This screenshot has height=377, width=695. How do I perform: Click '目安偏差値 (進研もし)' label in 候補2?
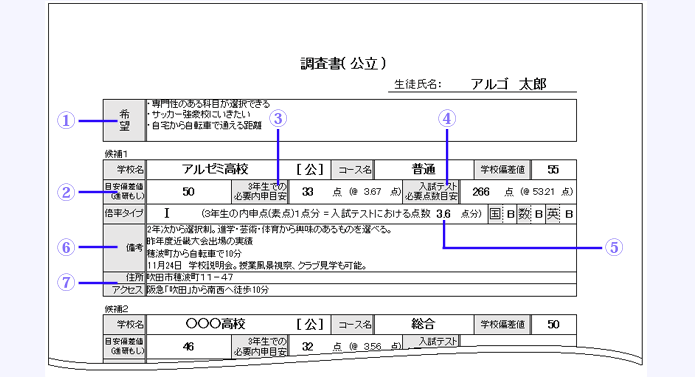click(124, 346)
